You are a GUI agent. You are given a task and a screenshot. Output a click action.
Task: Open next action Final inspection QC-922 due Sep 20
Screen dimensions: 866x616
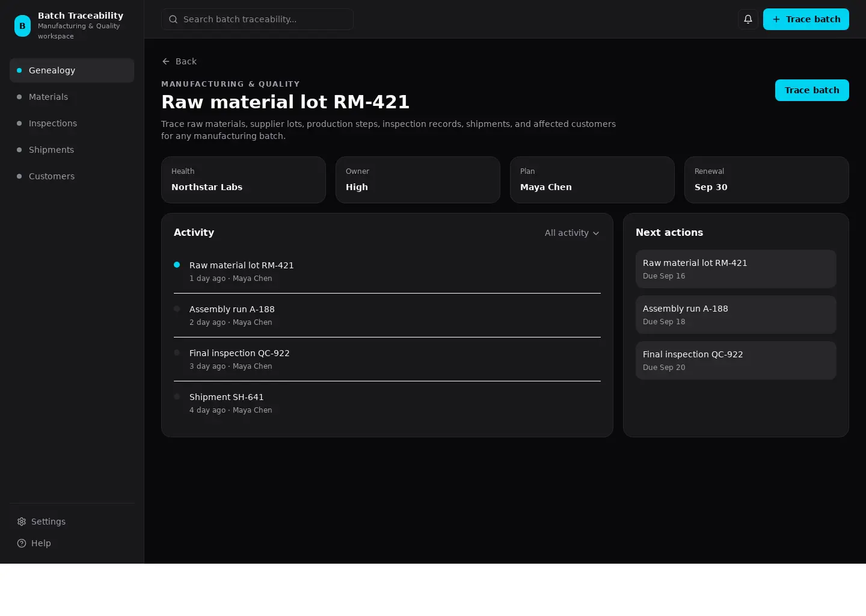(x=736, y=360)
